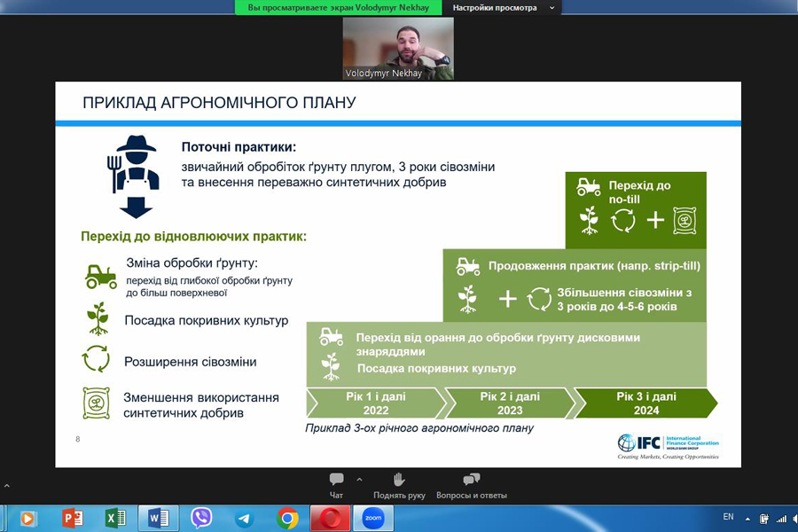This screenshot has height=532, width=798.
Task: Launch Google Chrome from the taskbar
Action: click(x=286, y=518)
